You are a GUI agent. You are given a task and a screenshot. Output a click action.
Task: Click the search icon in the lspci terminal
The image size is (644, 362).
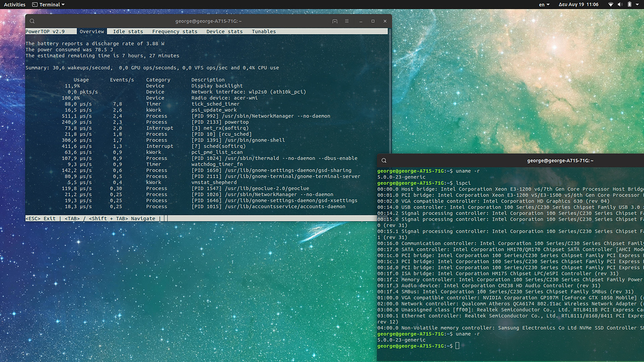tap(384, 161)
